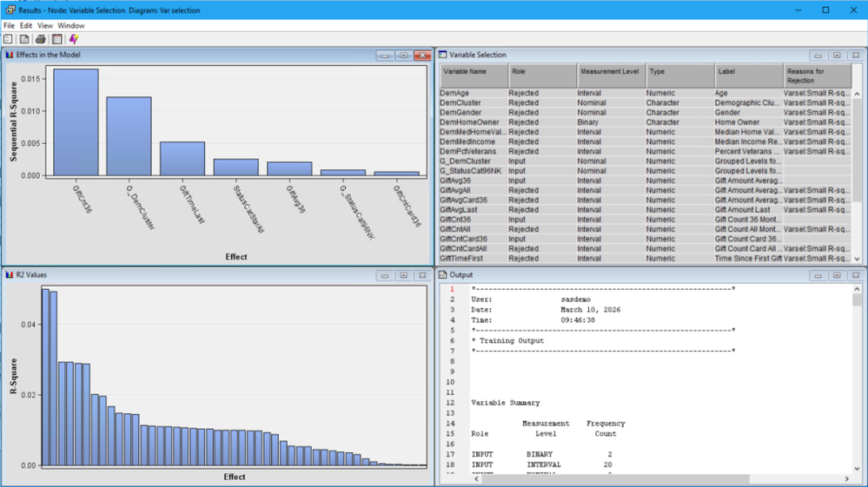868x487 pixels.
Task: Click the Effects in the Model chart icon
Action: pos(10,55)
